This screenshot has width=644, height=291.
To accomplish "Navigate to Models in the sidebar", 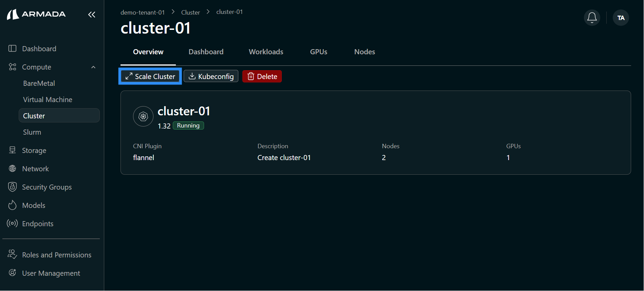I will pyautogui.click(x=34, y=205).
